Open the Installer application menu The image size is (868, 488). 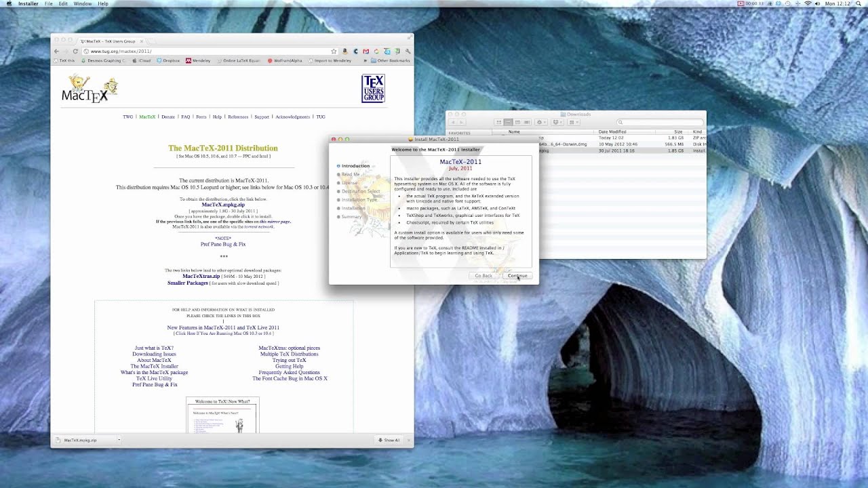coord(28,4)
